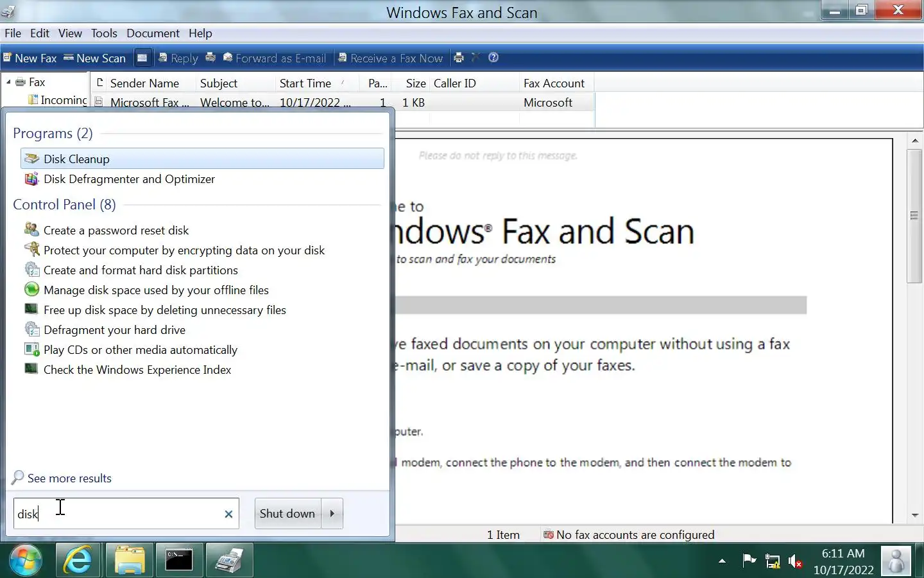Click the Microsoft fax account cell

click(x=548, y=102)
